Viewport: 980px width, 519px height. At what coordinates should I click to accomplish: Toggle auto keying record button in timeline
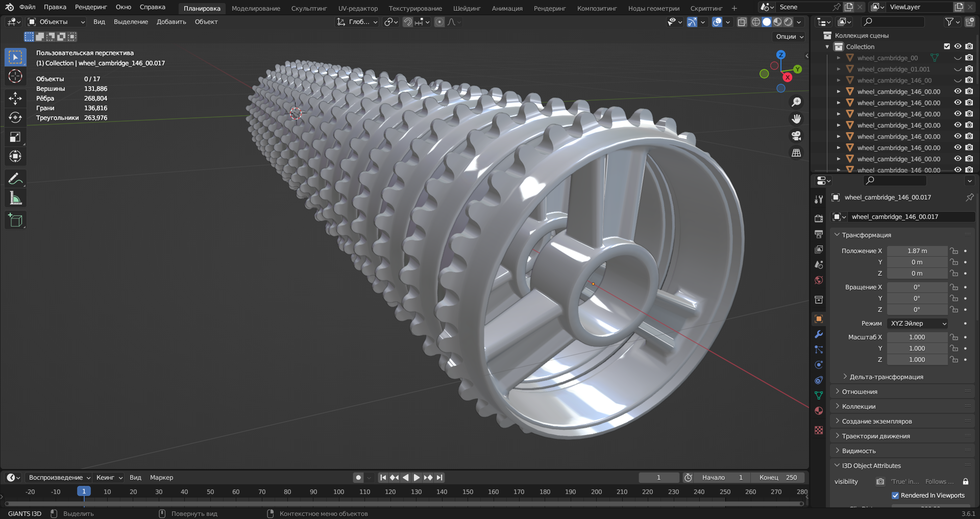(358, 478)
